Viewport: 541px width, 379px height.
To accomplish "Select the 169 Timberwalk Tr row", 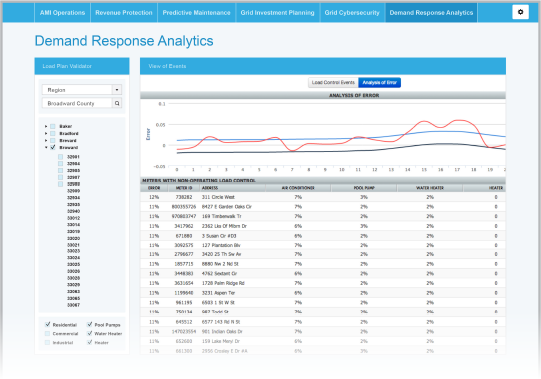I will point(323,216).
